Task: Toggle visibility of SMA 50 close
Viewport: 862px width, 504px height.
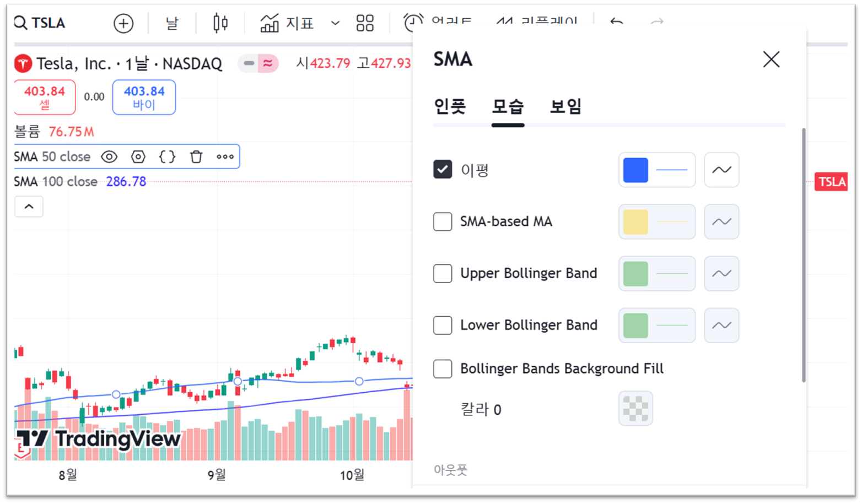Action: pyautogui.click(x=109, y=157)
